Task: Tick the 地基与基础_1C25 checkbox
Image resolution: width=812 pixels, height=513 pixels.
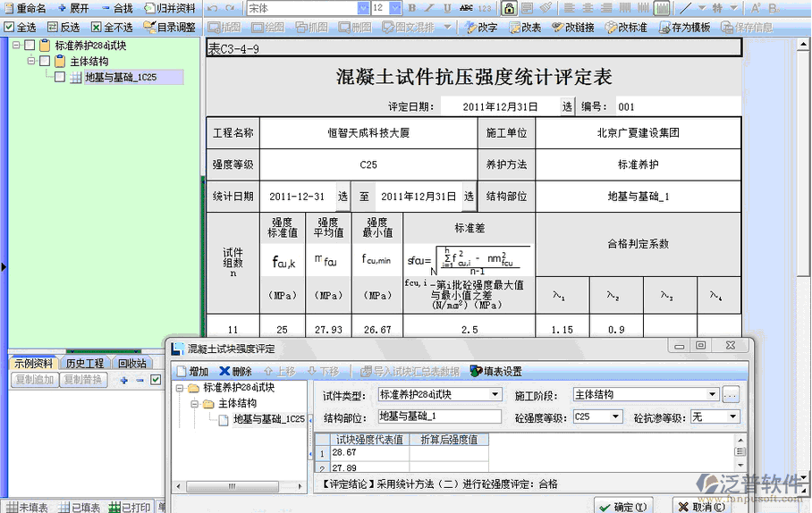Action: coord(60,78)
